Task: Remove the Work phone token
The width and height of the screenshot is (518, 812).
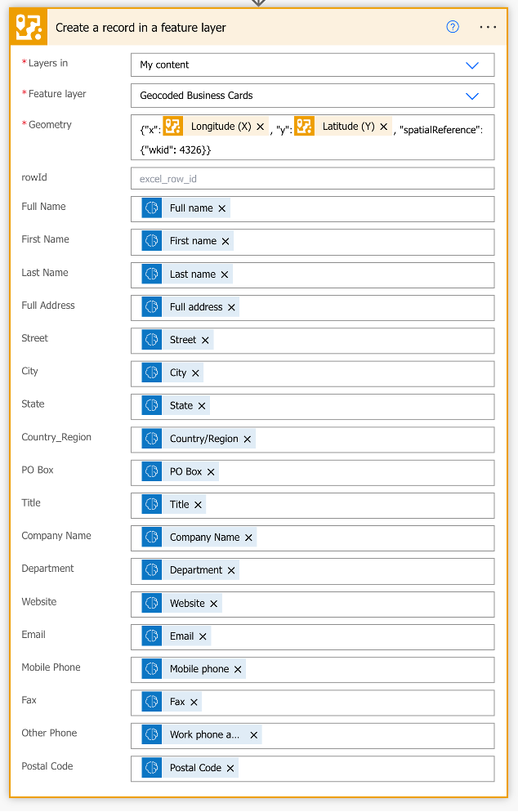Action: pos(253,735)
